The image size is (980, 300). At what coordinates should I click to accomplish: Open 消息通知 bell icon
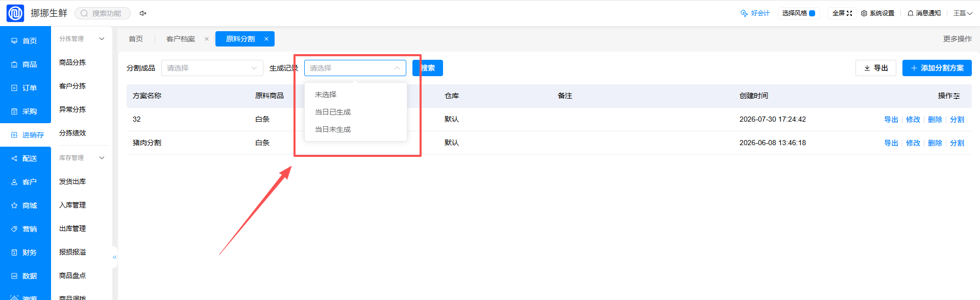coord(911,13)
